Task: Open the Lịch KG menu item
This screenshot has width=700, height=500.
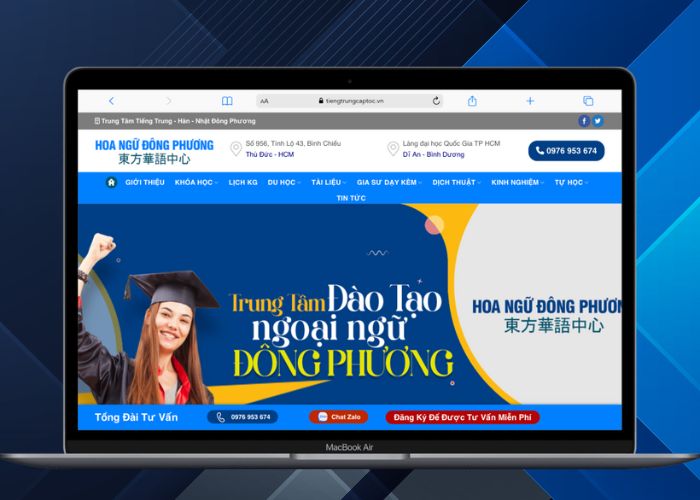Action: pyautogui.click(x=243, y=182)
